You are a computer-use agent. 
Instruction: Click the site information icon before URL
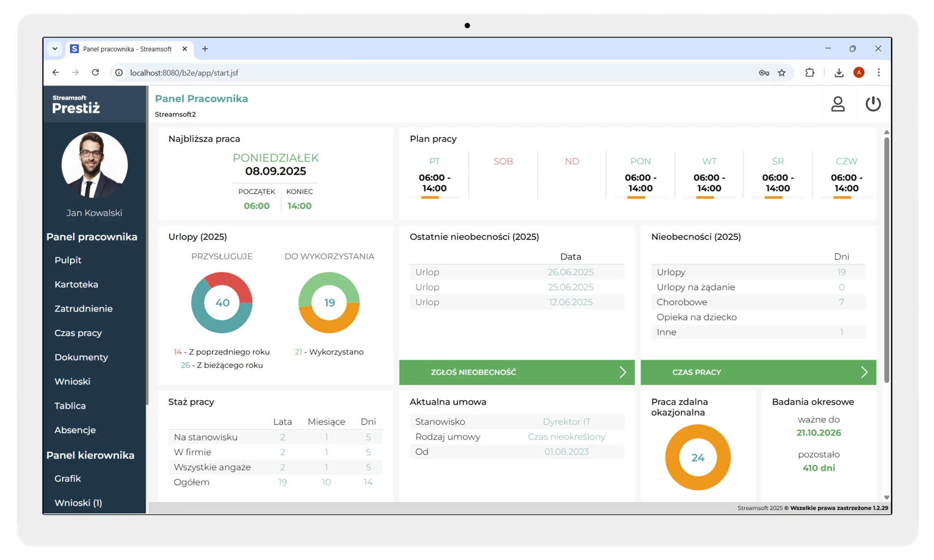point(119,73)
